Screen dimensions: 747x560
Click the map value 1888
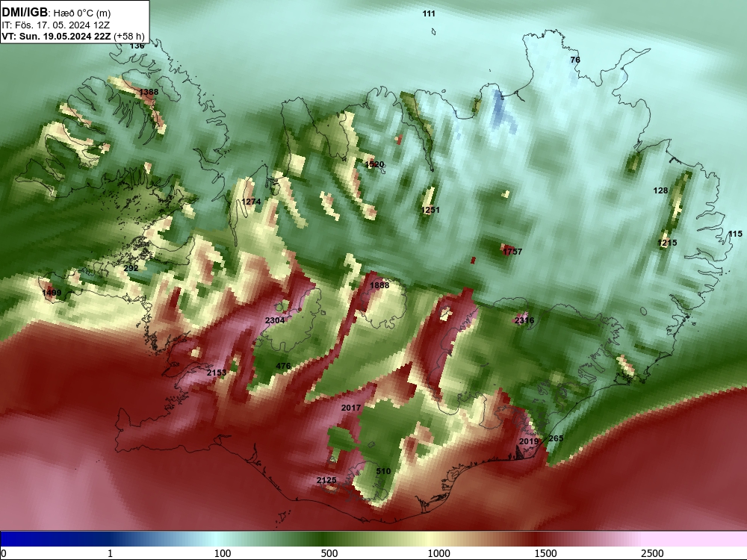(379, 285)
